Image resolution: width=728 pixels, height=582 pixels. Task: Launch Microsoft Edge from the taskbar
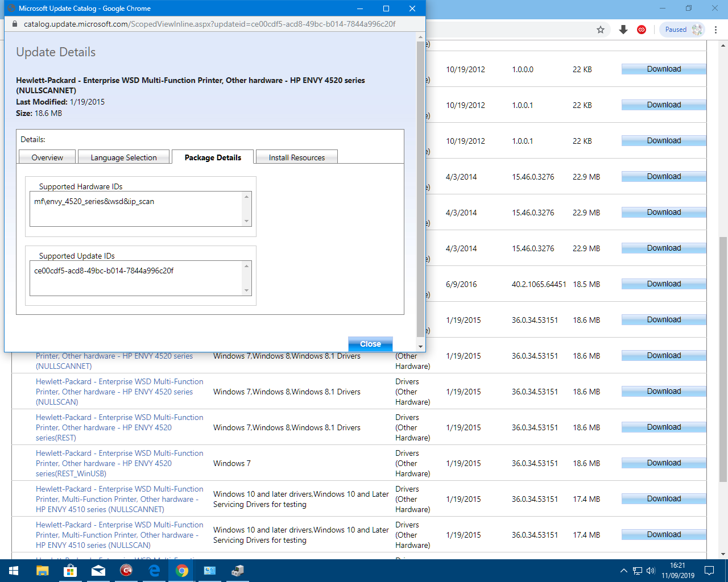tap(154, 571)
